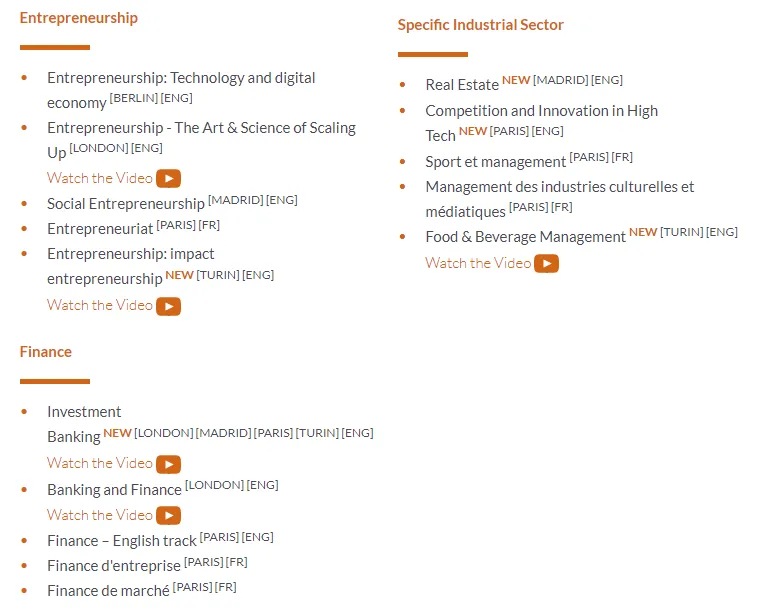Select Finance – English track
The width and height of the screenshot is (760, 612).
click(122, 541)
